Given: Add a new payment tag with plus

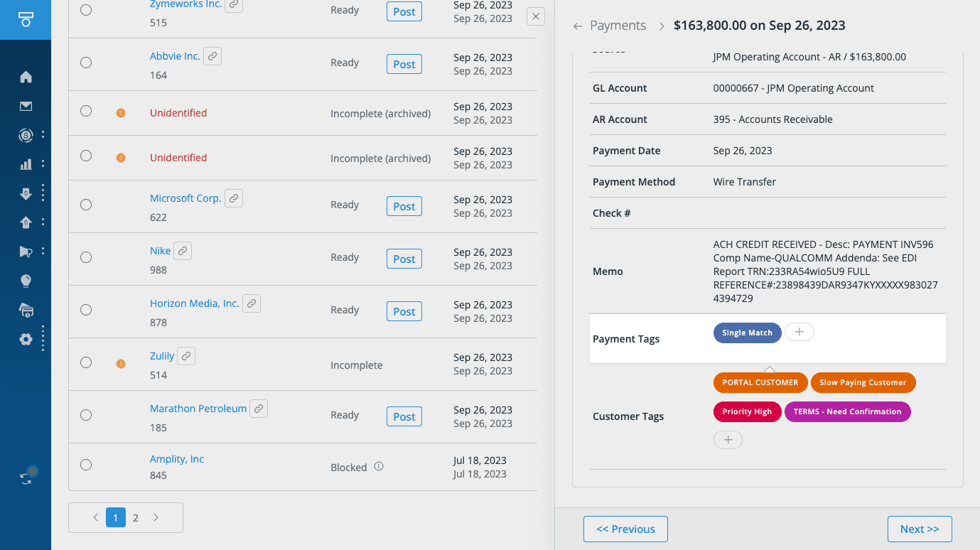Looking at the screenshot, I should [x=799, y=332].
